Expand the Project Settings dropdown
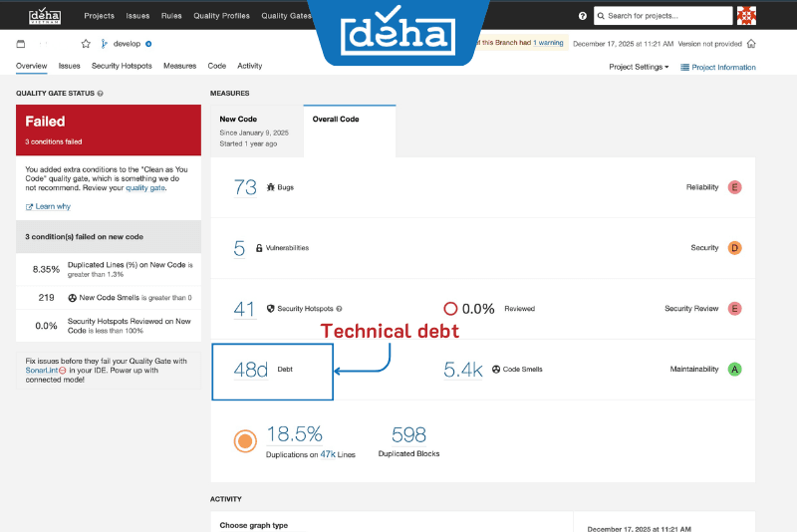 639,67
